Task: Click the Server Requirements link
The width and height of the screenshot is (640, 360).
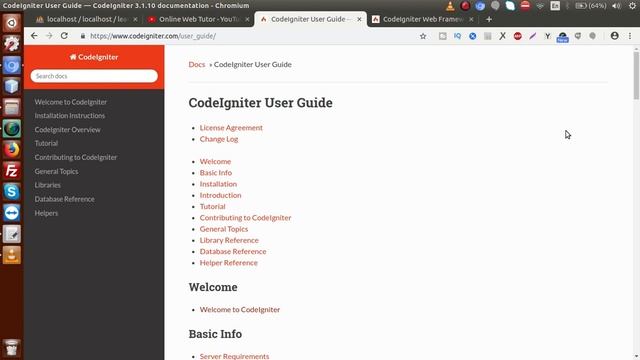Action: coord(234,356)
